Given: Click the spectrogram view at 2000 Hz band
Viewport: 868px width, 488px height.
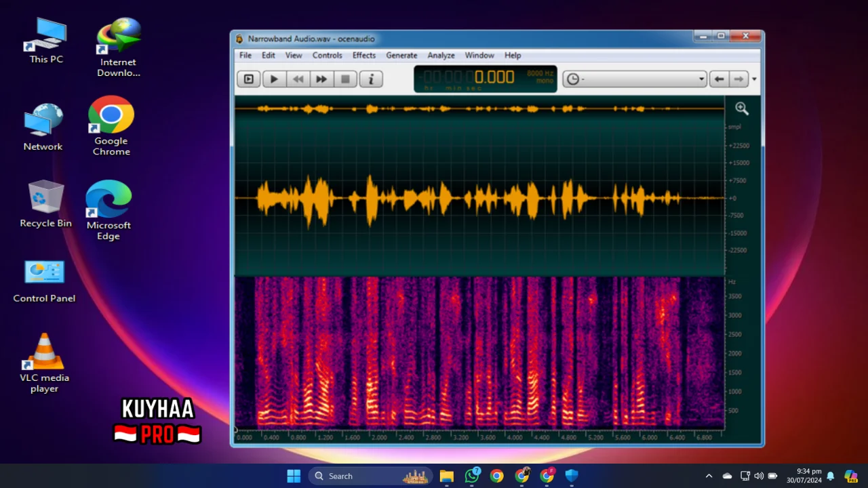Looking at the screenshot, I should click(479, 353).
